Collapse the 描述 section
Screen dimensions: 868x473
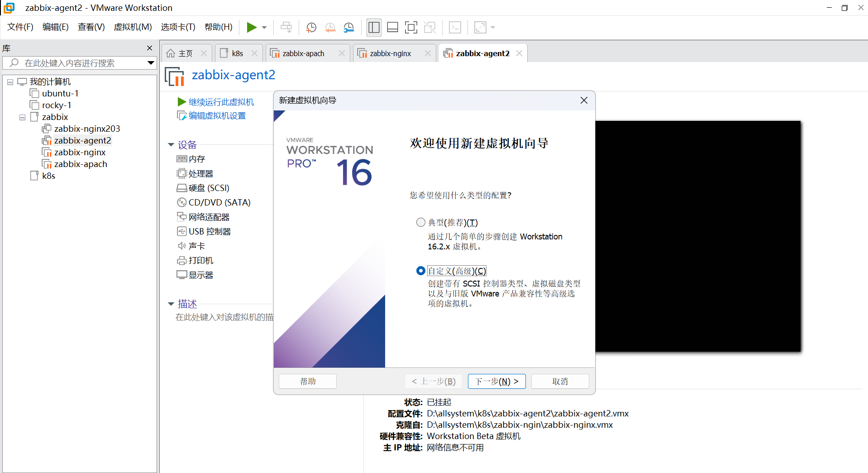pos(171,304)
